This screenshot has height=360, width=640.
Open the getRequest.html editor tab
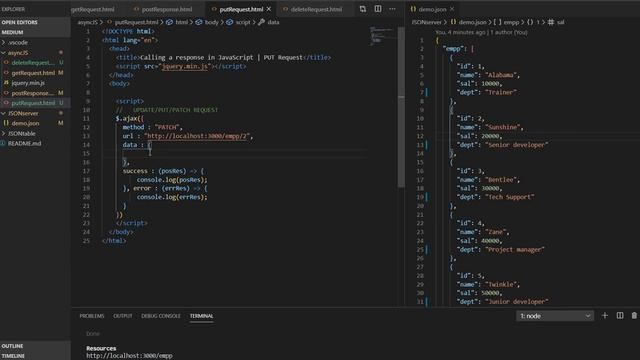click(93, 9)
